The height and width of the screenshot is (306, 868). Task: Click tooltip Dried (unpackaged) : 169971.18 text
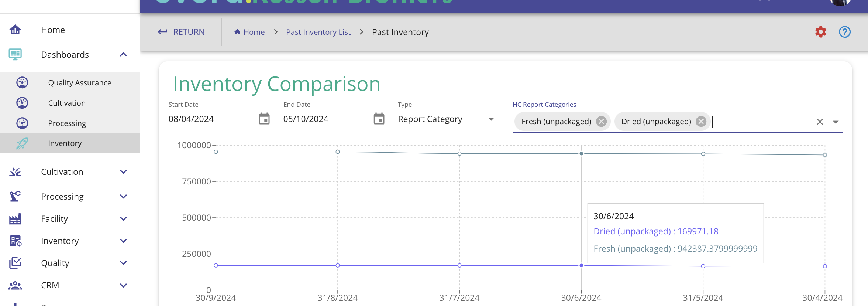(656, 231)
